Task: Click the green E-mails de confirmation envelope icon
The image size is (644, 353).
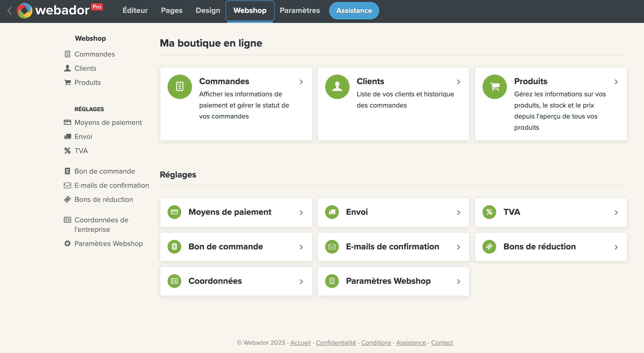Action: 332,247
